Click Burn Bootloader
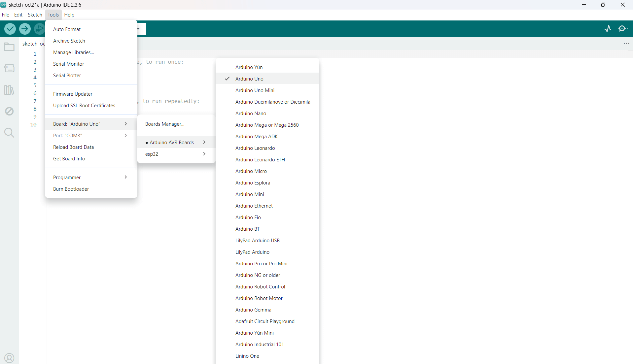This screenshot has width=633, height=364. click(x=71, y=189)
